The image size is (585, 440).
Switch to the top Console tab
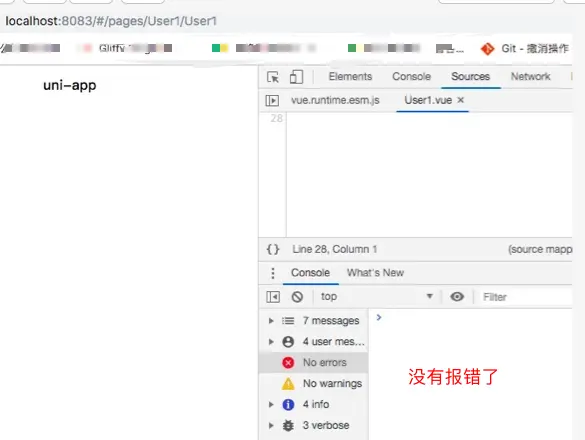412,77
